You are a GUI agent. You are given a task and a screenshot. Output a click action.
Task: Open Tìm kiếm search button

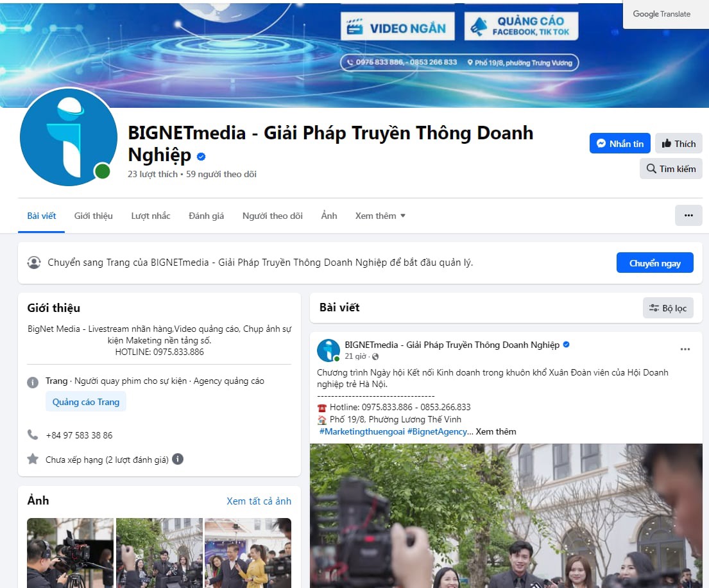[x=671, y=169]
